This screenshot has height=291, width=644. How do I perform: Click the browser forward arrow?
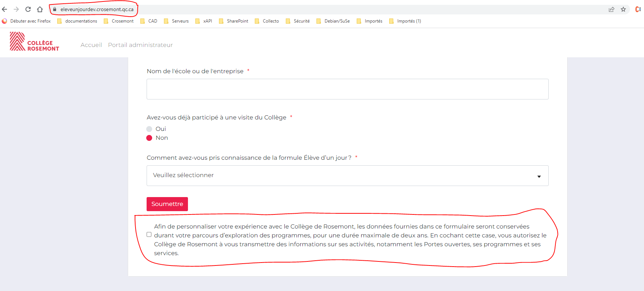coord(16,9)
